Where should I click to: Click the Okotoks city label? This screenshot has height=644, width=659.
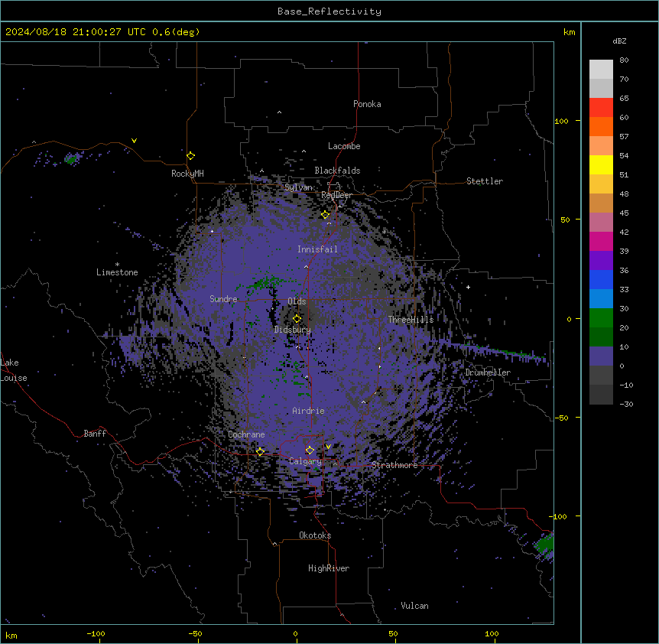coord(315,535)
